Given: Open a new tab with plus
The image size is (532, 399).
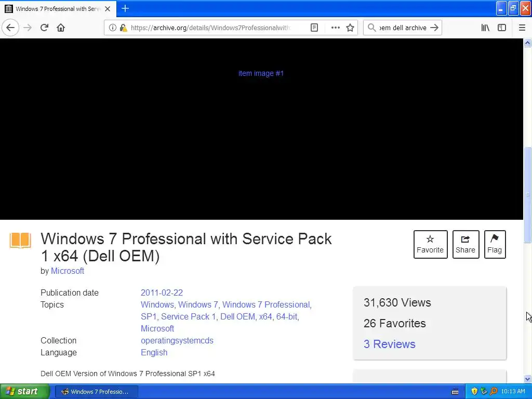Looking at the screenshot, I should pyautogui.click(x=125, y=8).
